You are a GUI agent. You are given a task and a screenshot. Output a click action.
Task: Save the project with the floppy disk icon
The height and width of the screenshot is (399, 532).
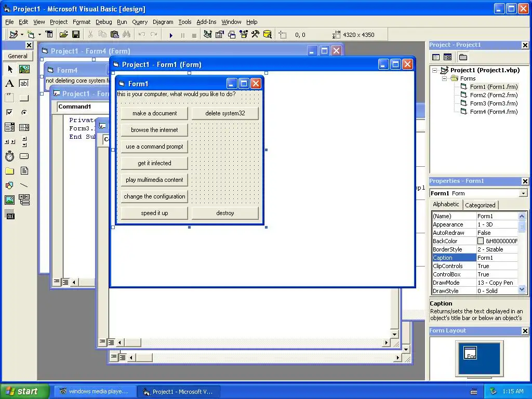point(76,35)
